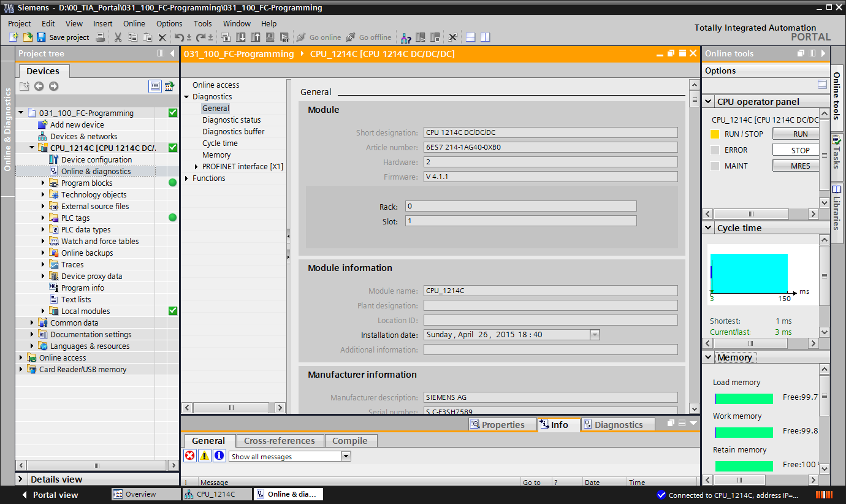846x504 pixels.
Task: Click the Stop CPU toolbar icon
Action: point(435,37)
